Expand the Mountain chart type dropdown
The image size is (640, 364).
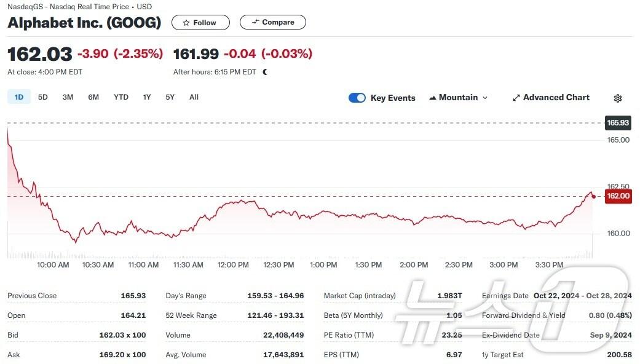(485, 98)
